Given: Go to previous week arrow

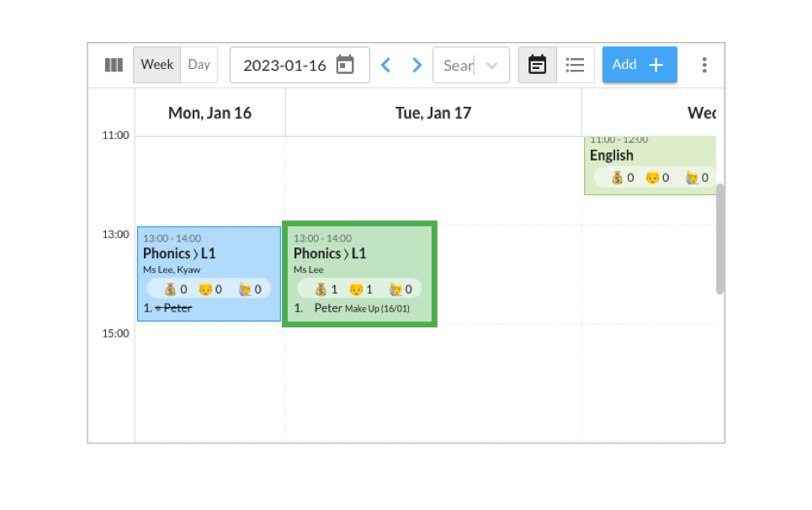Looking at the screenshot, I should [x=385, y=66].
